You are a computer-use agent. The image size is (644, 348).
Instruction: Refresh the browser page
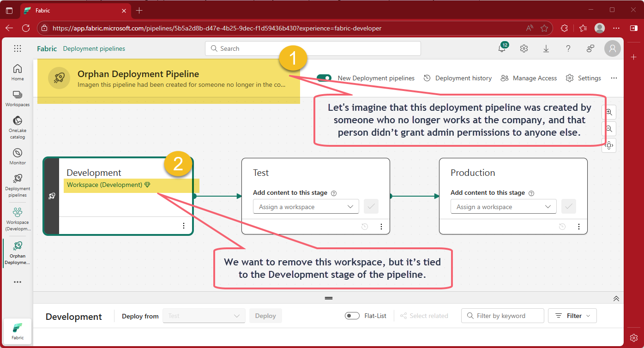[x=26, y=28]
